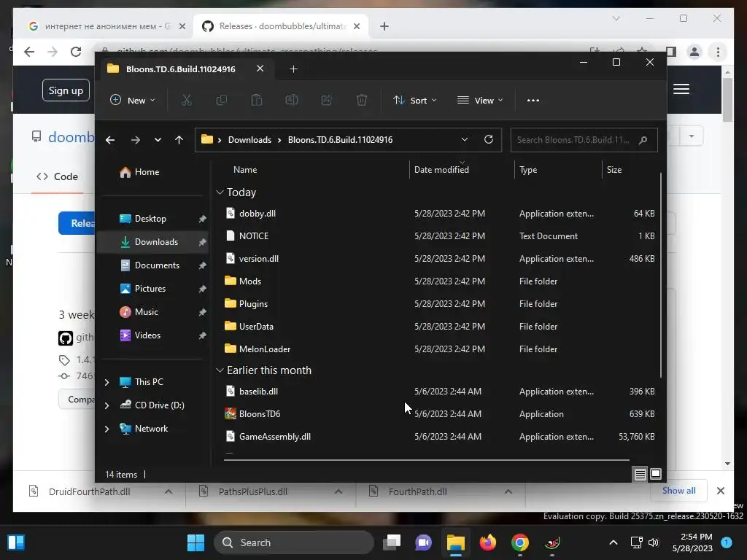Image resolution: width=747 pixels, height=560 pixels.
Task: Open Chrome profile avatar icon
Action: point(694,52)
